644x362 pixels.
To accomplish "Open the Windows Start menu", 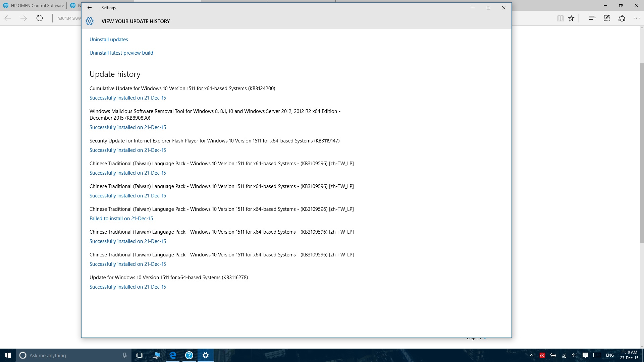I will point(8,355).
